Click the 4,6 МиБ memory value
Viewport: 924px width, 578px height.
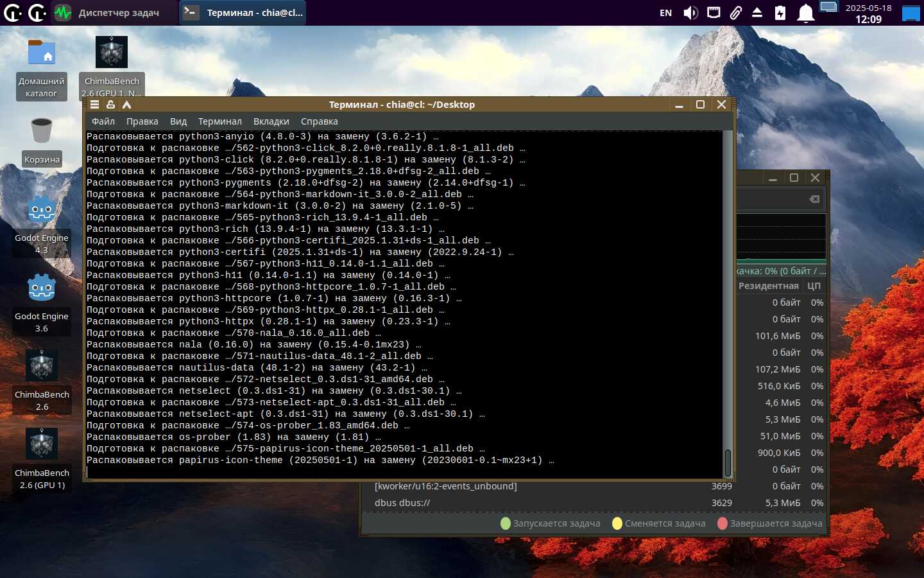click(x=783, y=403)
